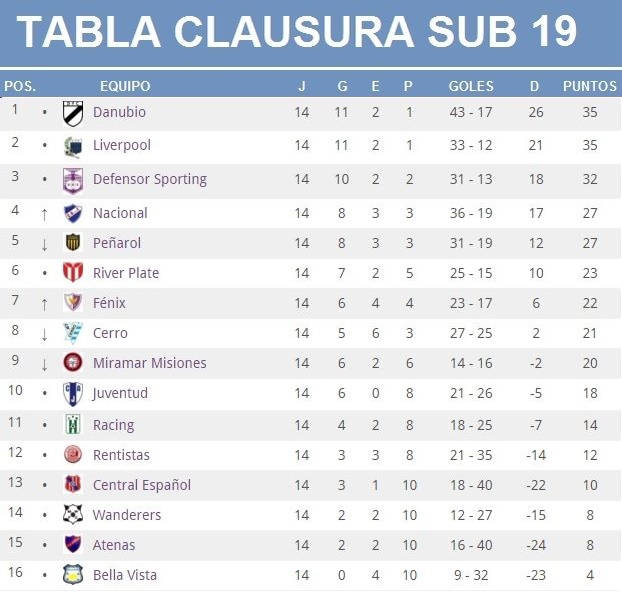Click the Central Español team name
Screen dimensions: 622x599
(x=142, y=485)
